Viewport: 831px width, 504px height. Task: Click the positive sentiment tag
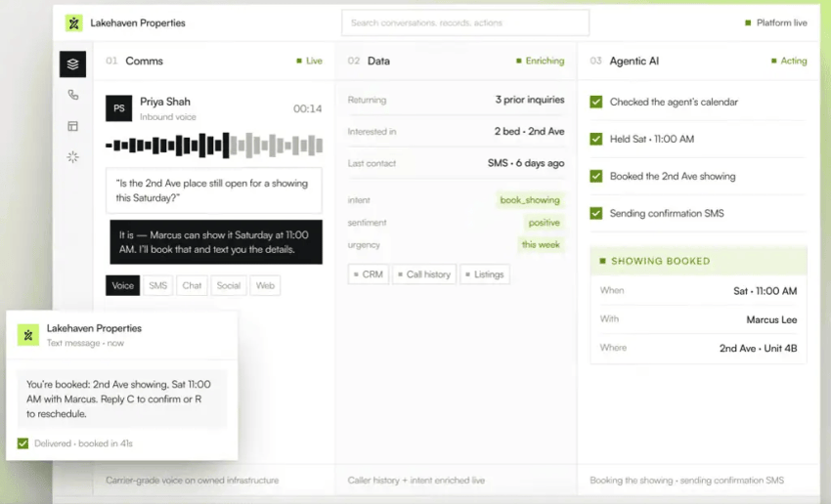coord(544,223)
